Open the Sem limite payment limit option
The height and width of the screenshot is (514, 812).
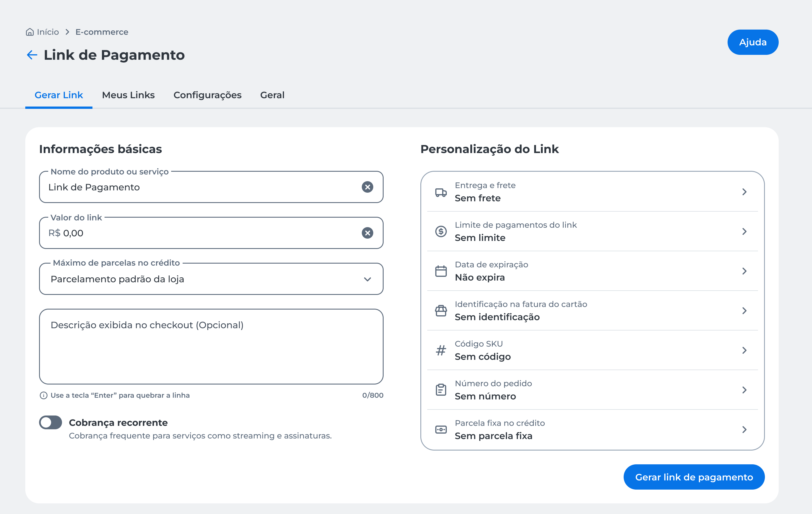[x=592, y=231]
